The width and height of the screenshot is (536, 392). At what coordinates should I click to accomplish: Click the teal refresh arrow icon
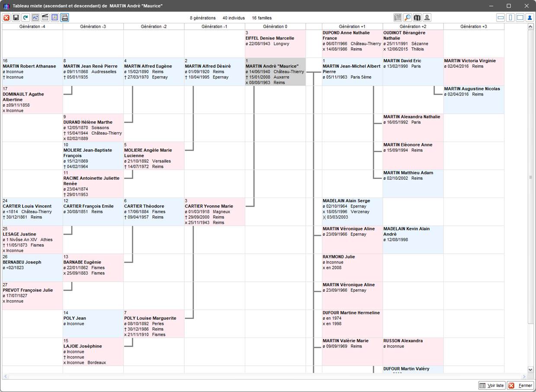(x=26, y=18)
